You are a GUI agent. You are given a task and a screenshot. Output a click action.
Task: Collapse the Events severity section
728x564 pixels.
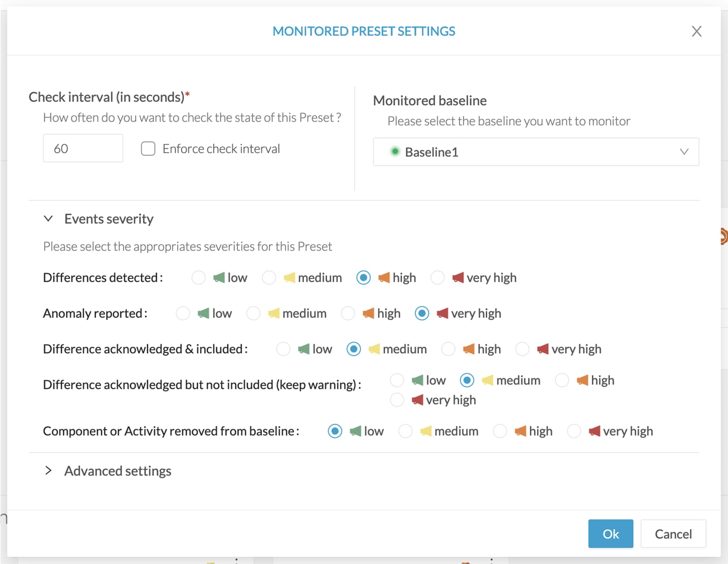(x=48, y=218)
